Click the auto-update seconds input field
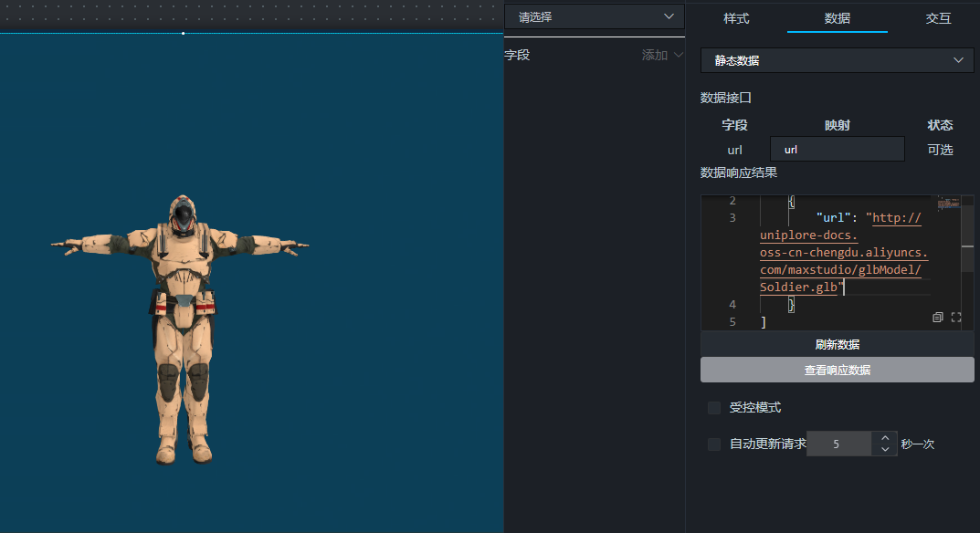This screenshot has width=980, height=533. [x=838, y=444]
